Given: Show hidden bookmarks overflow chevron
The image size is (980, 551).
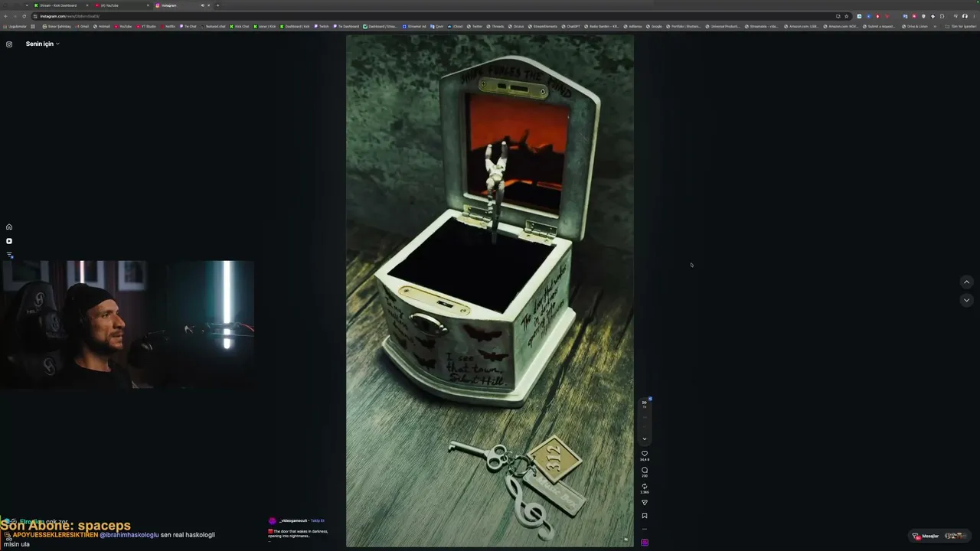Looking at the screenshot, I should point(936,26).
